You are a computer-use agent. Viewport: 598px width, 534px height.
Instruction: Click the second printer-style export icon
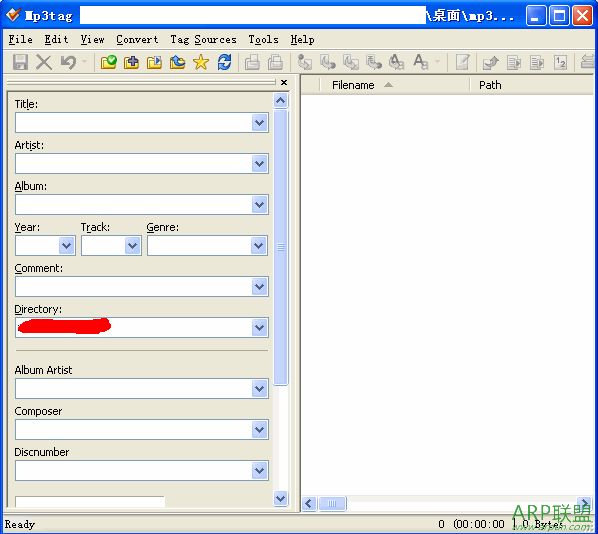click(x=275, y=62)
